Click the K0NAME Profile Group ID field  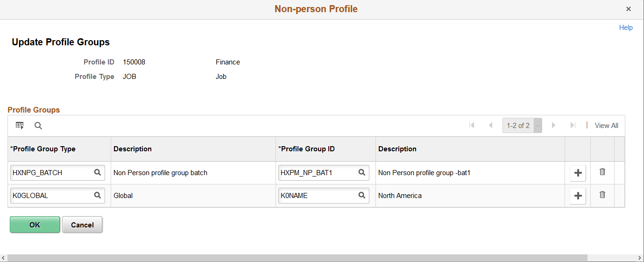[x=318, y=196]
